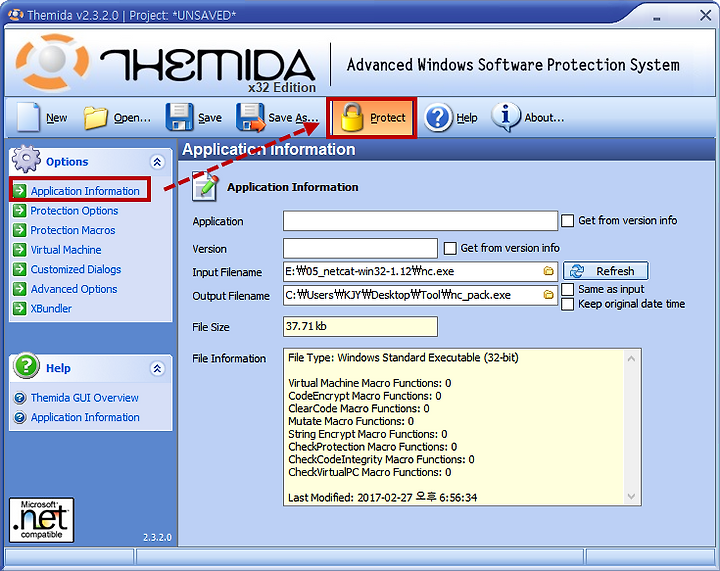This screenshot has height=571, width=720.
Task: Click the Application name input field
Action: [x=420, y=221]
